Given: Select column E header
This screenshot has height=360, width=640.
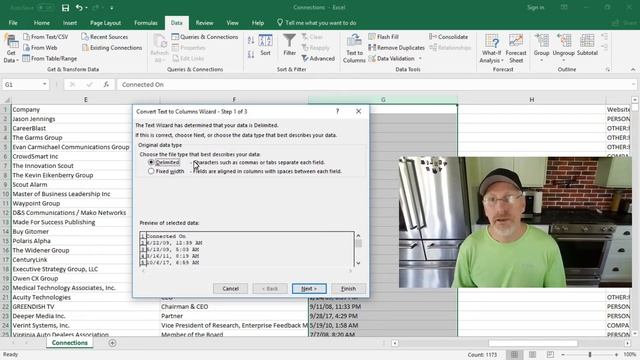Looking at the screenshot, I should click(x=85, y=100).
